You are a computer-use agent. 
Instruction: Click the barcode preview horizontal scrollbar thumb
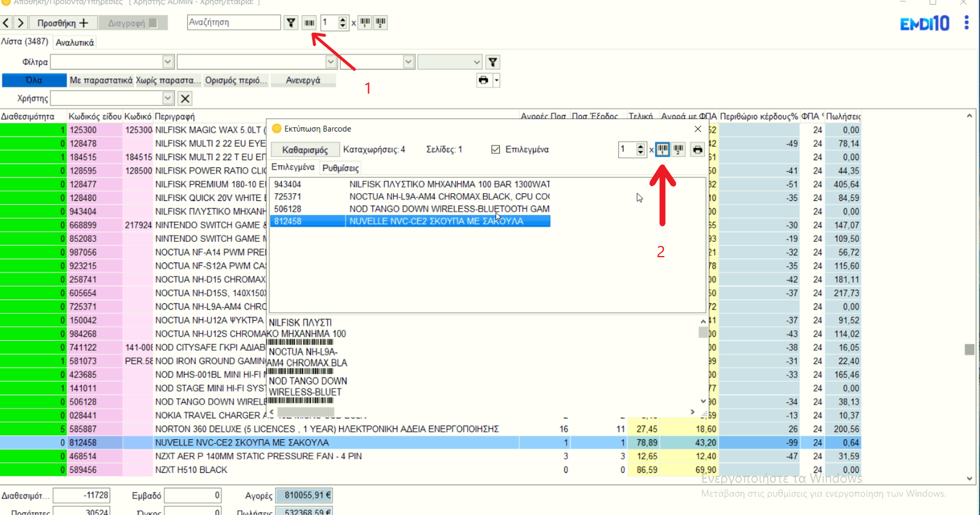[306, 412]
